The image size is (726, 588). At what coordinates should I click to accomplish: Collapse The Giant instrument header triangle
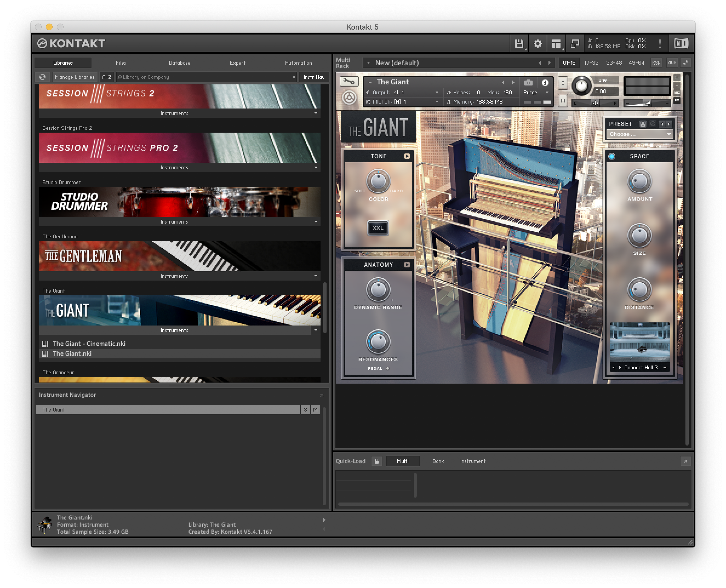point(370,82)
